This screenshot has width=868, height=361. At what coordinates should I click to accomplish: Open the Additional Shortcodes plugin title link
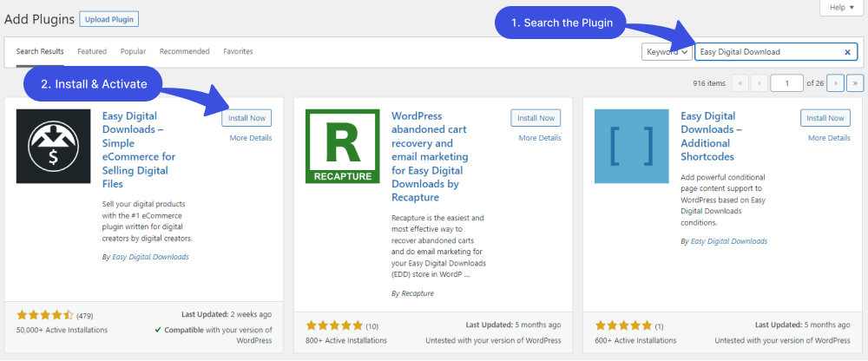pos(712,136)
